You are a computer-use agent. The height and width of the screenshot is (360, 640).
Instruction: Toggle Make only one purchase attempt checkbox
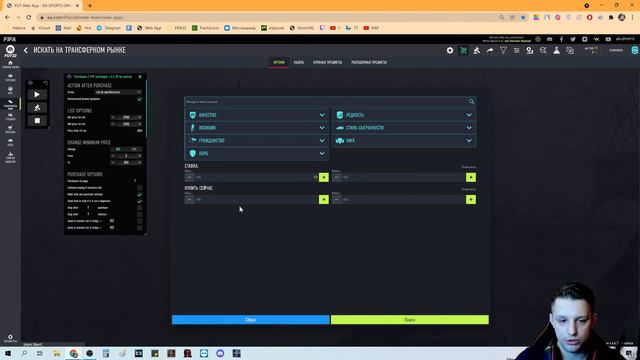pyautogui.click(x=140, y=194)
